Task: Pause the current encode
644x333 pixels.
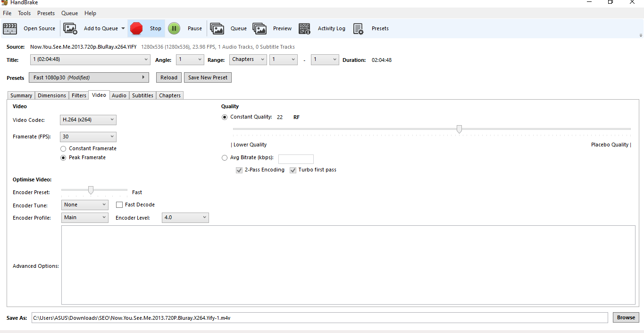Action: (174, 28)
